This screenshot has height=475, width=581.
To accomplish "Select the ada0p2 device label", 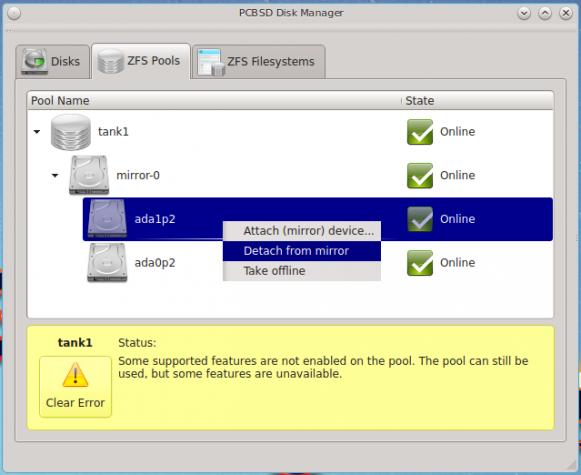I will coord(155,263).
